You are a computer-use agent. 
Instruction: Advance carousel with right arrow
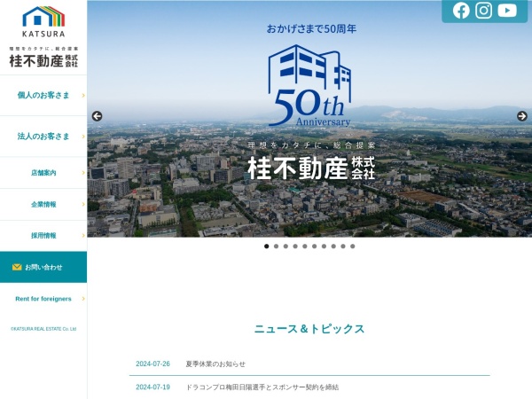pos(522,116)
